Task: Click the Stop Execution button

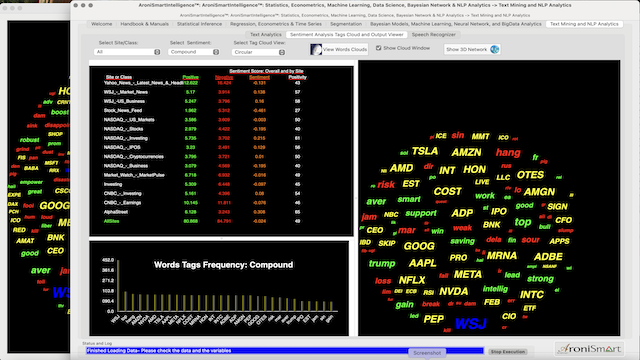Action: pos(508,352)
